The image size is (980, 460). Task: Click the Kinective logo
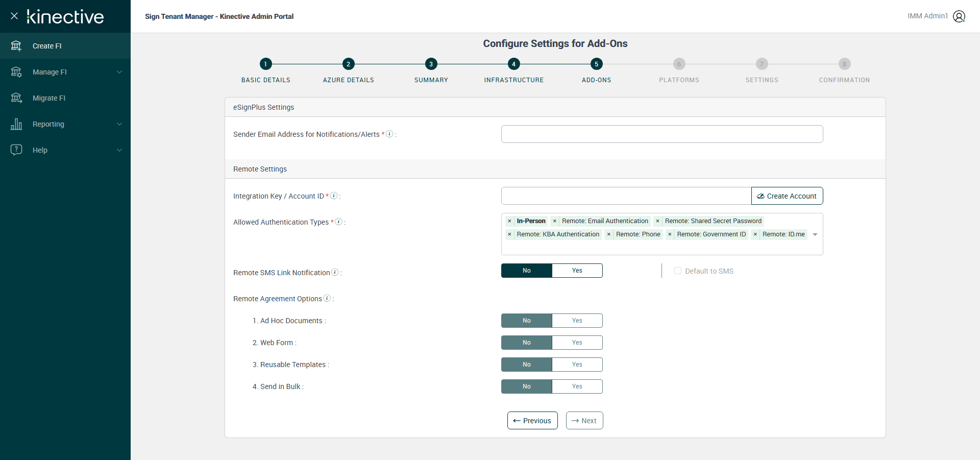coord(65,16)
